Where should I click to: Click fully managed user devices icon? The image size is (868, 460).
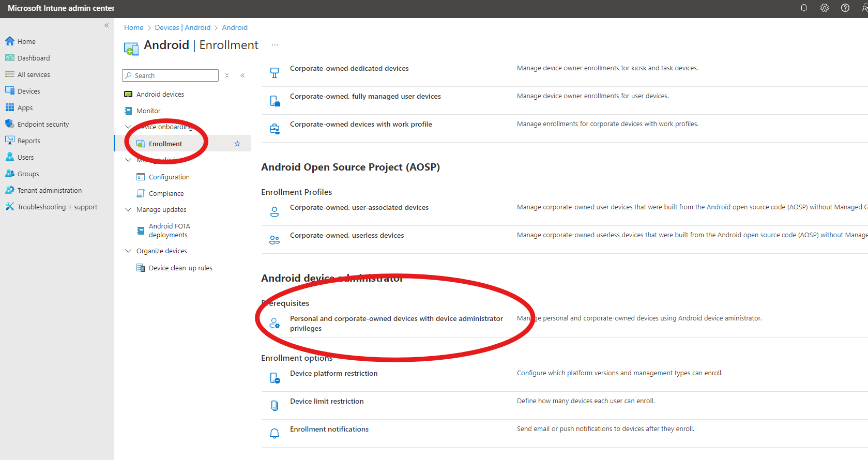tap(275, 101)
